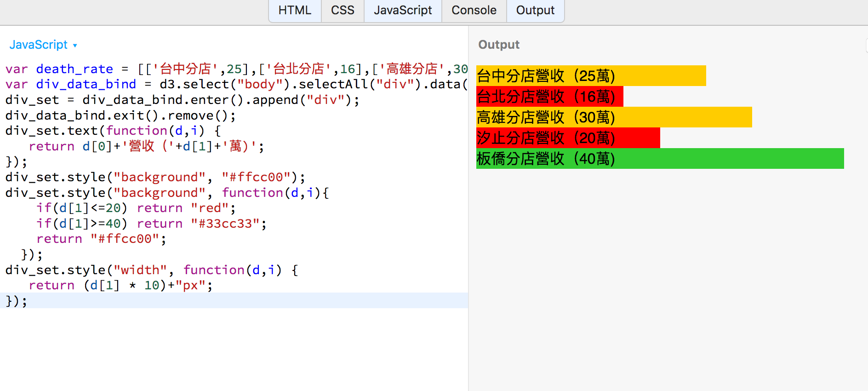Image resolution: width=868 pixels, height=391 pixels.
Task: Click the standalone return "#ffcc00" line
Action: pyautogui.click(x=101, y=239)
